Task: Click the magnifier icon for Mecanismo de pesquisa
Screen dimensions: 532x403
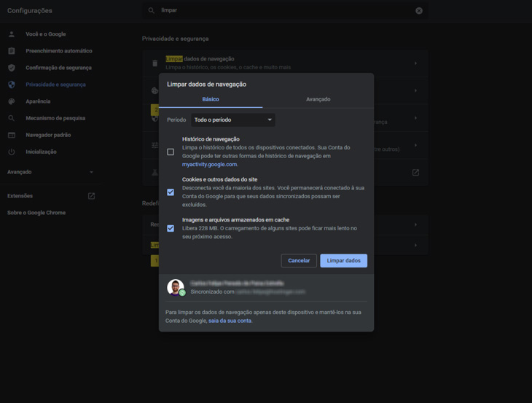Action: (x=12, y=118)
